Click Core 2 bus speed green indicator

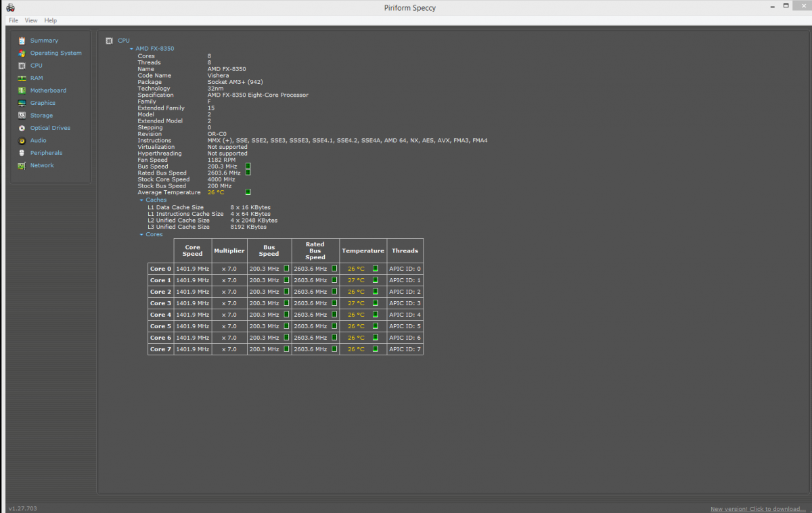click(286, 292)
